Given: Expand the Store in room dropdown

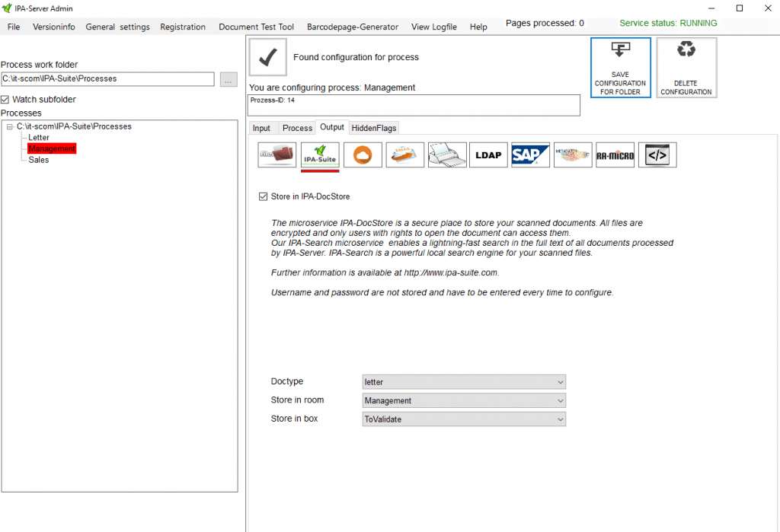Looking at the screenshot, I should [464, 400].
